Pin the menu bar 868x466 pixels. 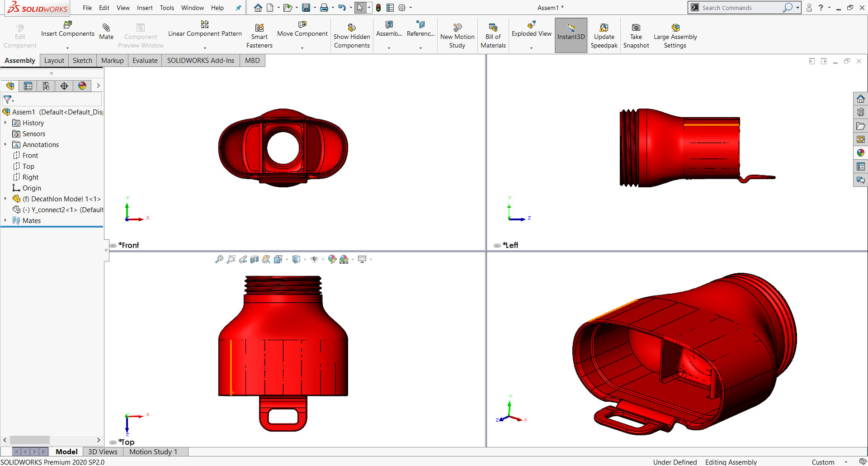coord(238,8)
